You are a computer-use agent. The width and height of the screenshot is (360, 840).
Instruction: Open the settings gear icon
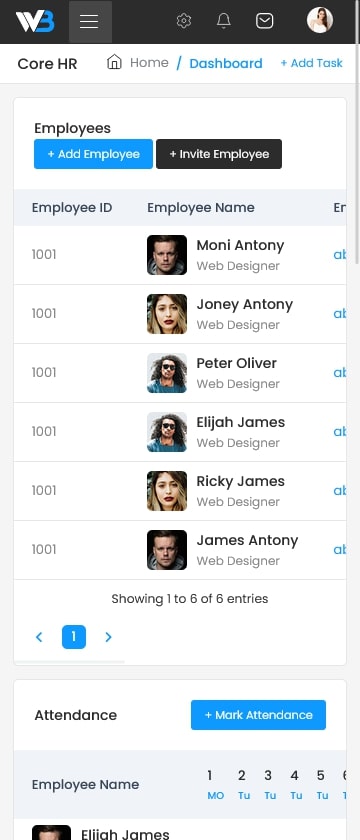coord(184,21)
